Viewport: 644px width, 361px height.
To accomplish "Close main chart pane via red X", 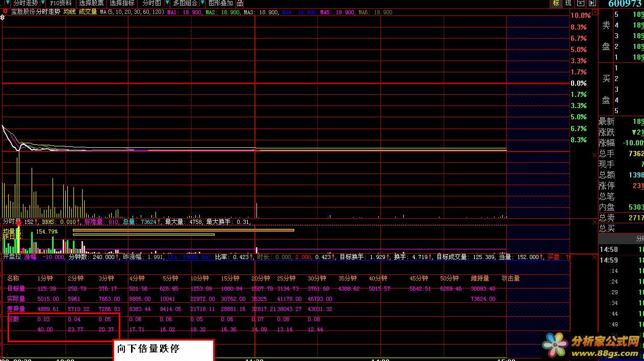I will click(x=595, y=155).
